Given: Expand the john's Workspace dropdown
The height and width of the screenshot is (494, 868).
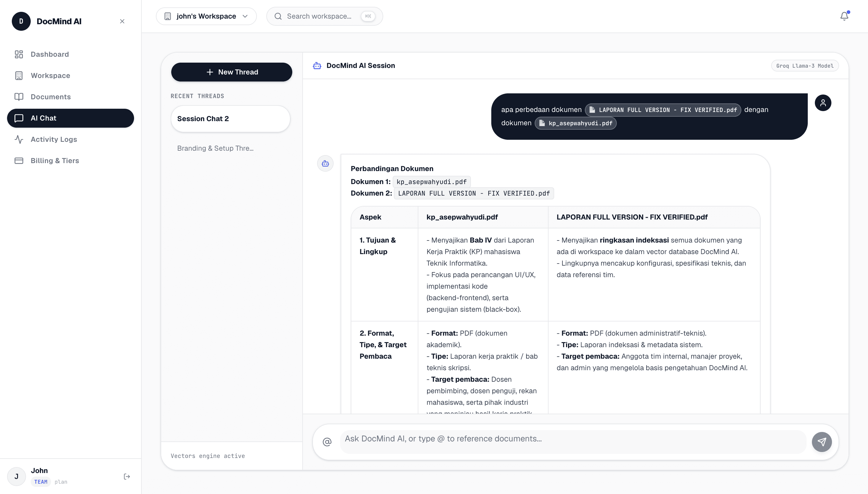Looking at the screenshot, I should coord(206,16).
